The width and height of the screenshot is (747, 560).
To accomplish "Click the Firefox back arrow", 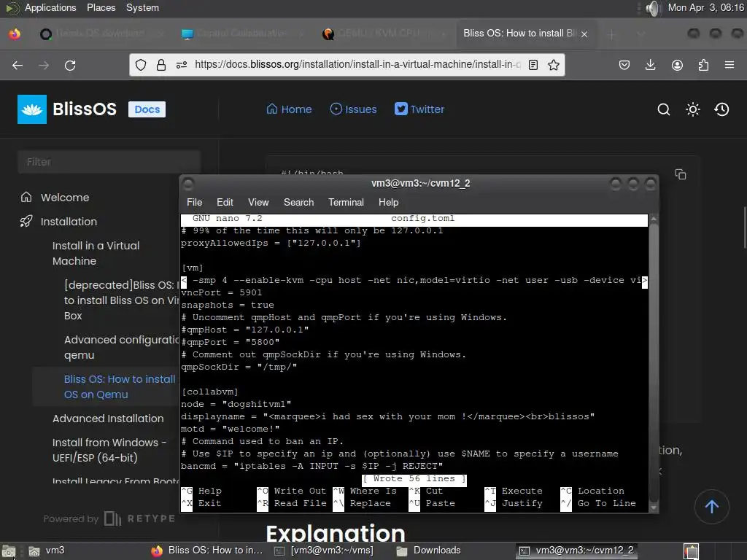I will tap(18, 65).
